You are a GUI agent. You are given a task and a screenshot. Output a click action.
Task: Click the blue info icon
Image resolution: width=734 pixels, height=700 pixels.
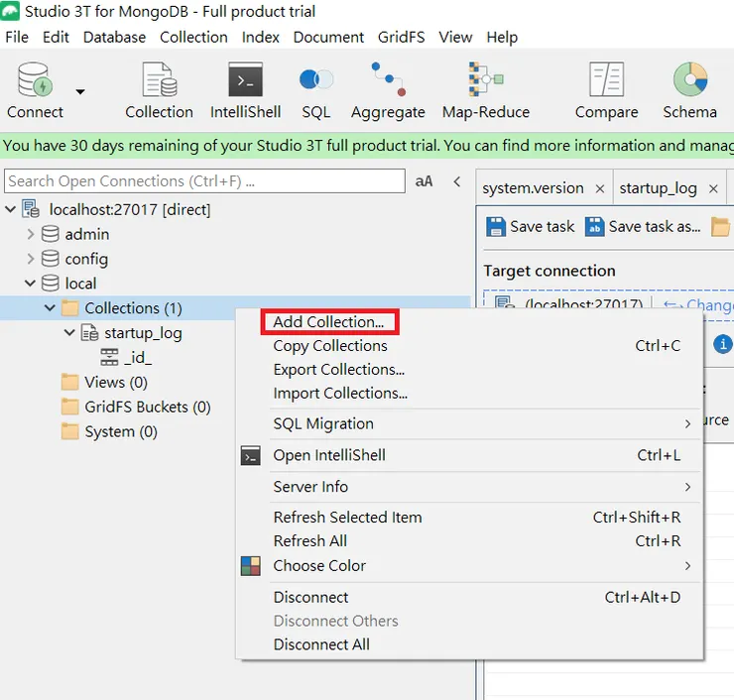[x=723, y=344]
